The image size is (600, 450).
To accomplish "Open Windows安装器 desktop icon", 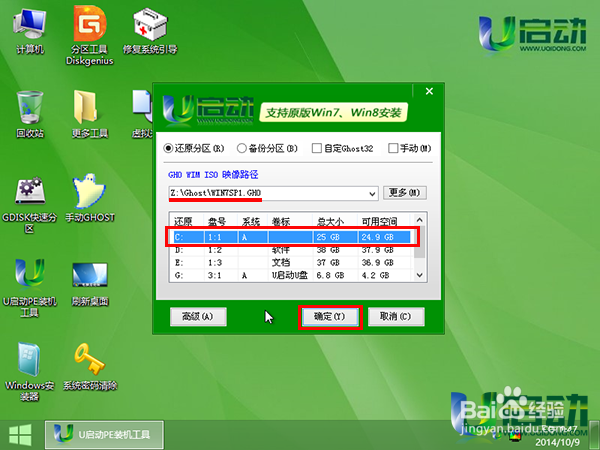I will (29, 371).
